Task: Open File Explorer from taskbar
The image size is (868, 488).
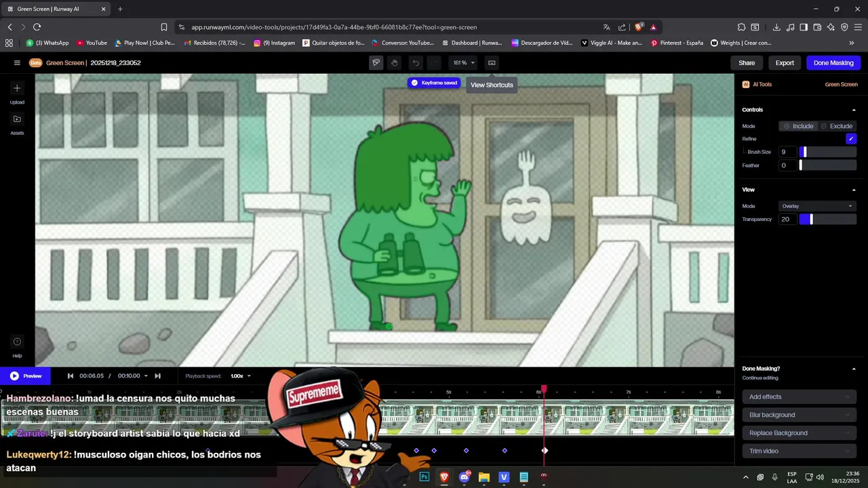Action: coord(484,477)
